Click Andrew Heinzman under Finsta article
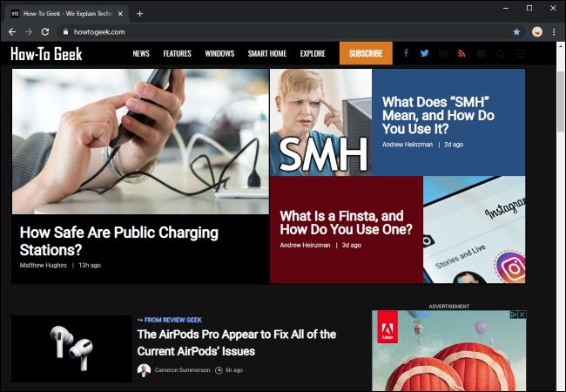This screenshot has width=566, height=392. [x=305, y=245]
